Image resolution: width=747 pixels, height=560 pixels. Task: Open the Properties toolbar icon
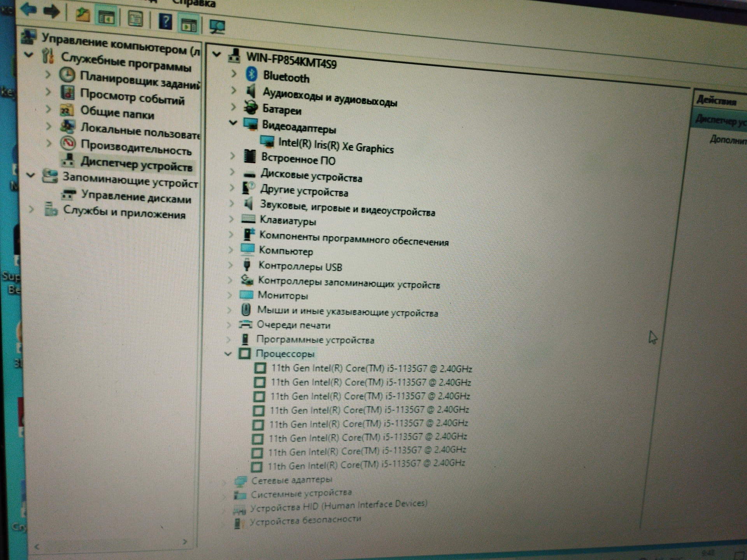pos(135,19)
